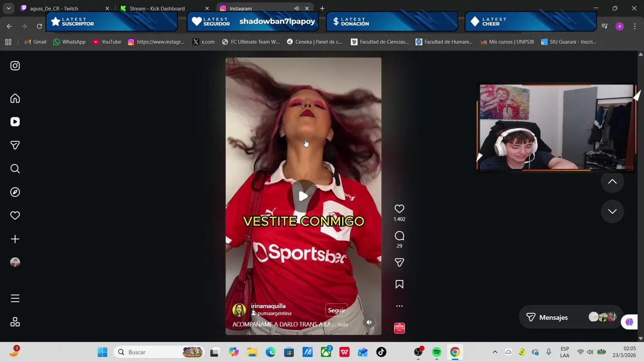Show hidden tray icons chevron

[x=495, y=352]
